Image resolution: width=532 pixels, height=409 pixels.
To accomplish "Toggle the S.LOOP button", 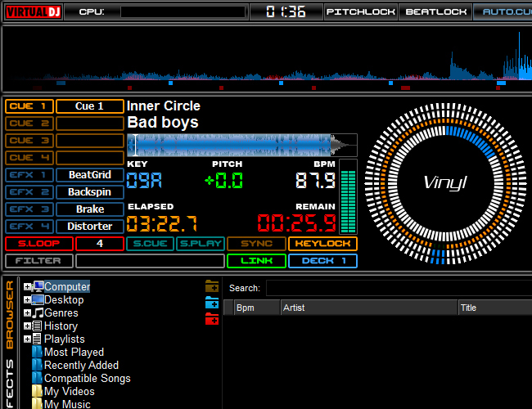I will click(x=39, y=244).
